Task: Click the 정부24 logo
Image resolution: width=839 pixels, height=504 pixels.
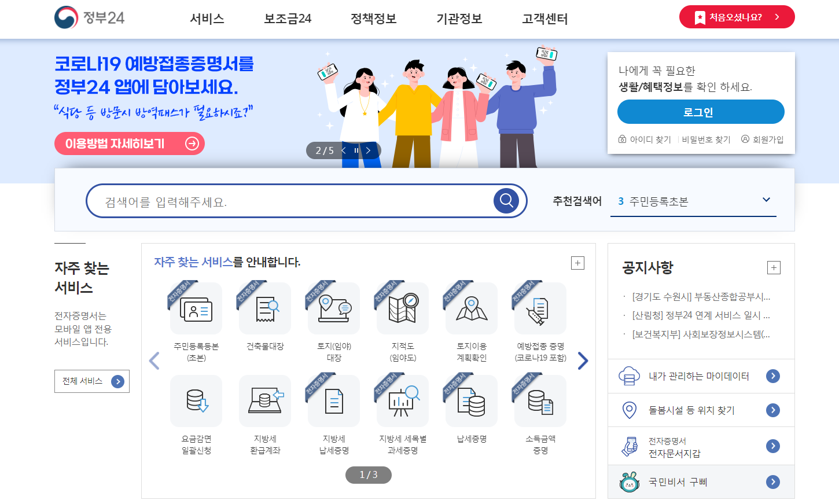Action: tap(90, 17)
